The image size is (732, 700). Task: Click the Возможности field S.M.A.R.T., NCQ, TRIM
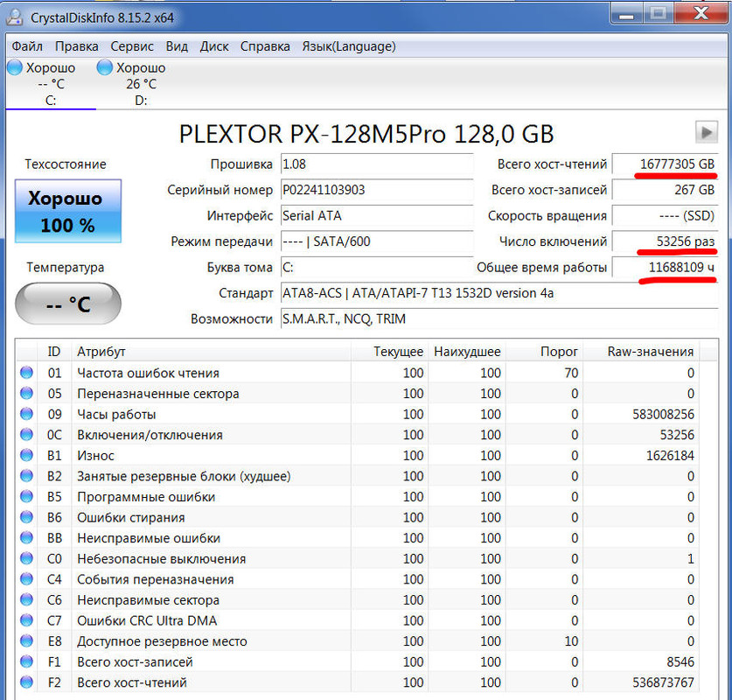[499, 319]
